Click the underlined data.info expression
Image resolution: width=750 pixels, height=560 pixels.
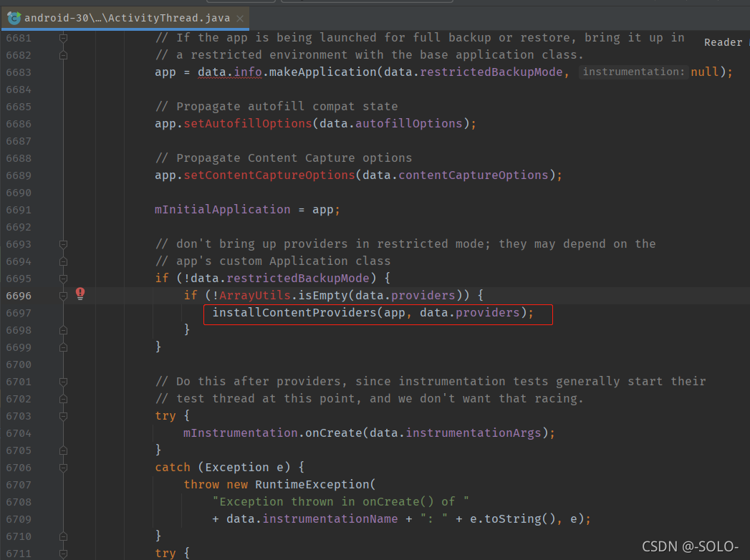pos(230,72)
